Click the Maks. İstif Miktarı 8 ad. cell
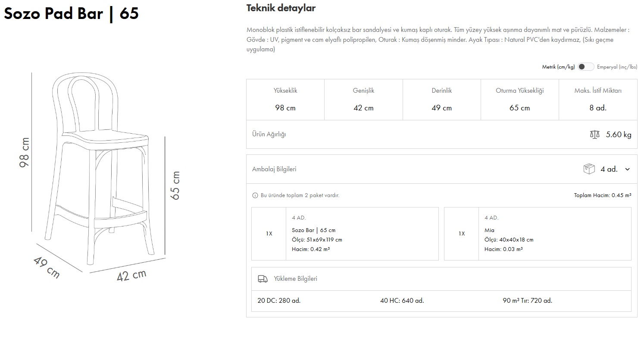 (597, 99)
